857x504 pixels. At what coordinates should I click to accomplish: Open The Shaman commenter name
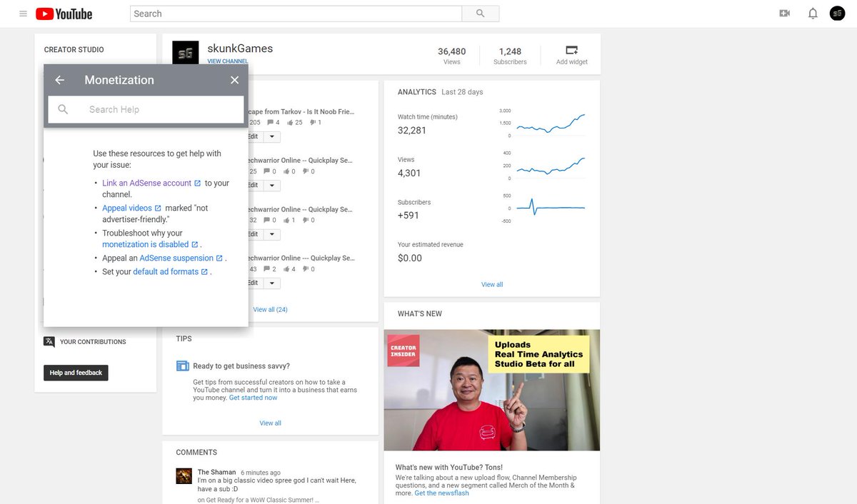(216, 472)
